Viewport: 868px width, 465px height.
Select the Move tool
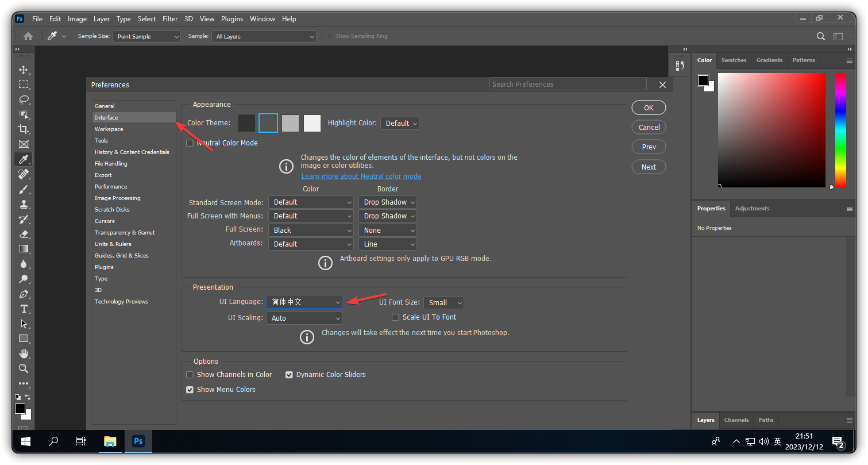point(24,70)
